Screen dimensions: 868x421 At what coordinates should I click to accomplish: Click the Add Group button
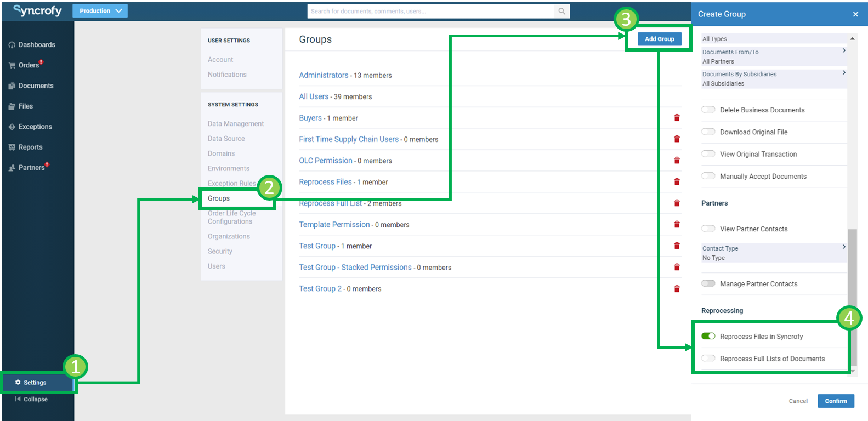(x=660, y=39)
